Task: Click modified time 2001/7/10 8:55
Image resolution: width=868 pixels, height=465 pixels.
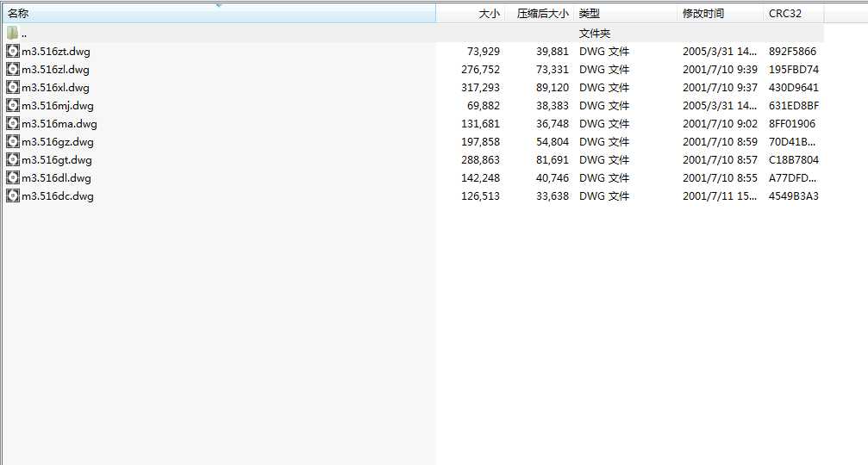Action: point(720,178)
